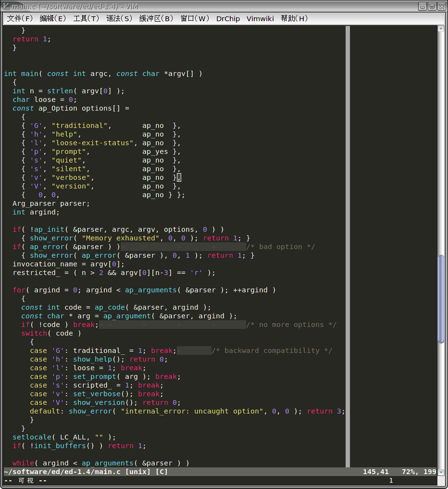Click on strlen( argv[0] ) call
The image size is (448, 489).
[x=84, y=91]
